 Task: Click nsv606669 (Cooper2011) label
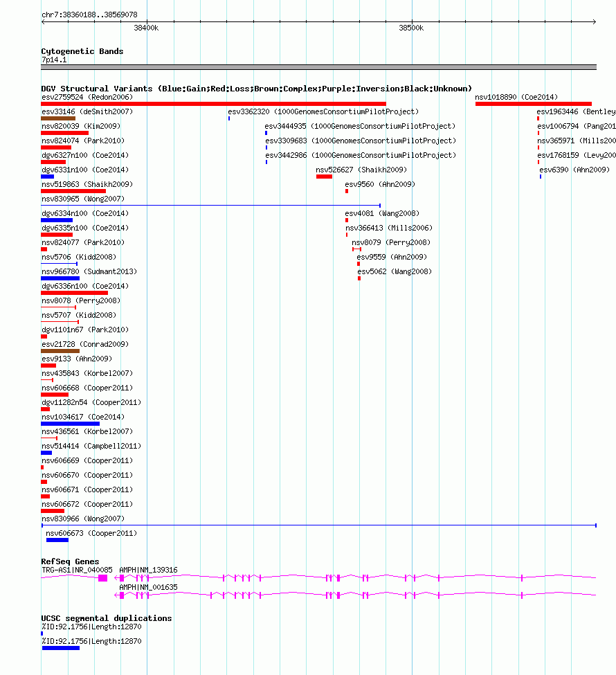87,461
